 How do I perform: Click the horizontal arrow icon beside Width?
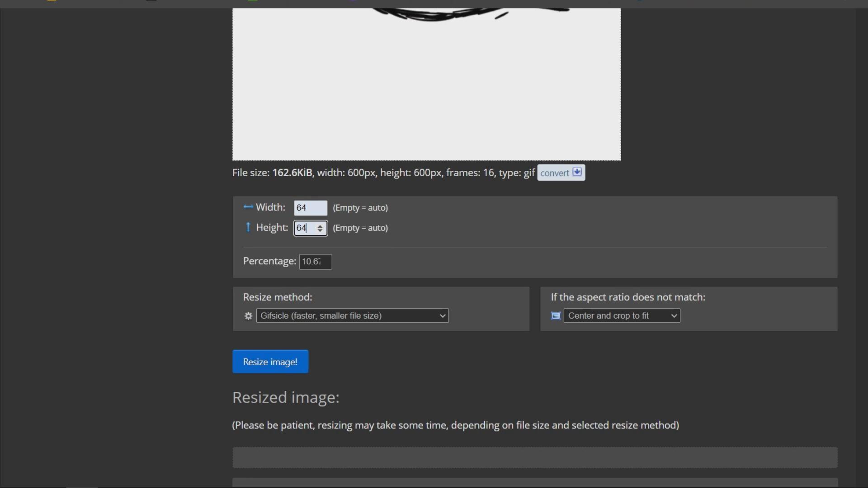pos(248,207)
